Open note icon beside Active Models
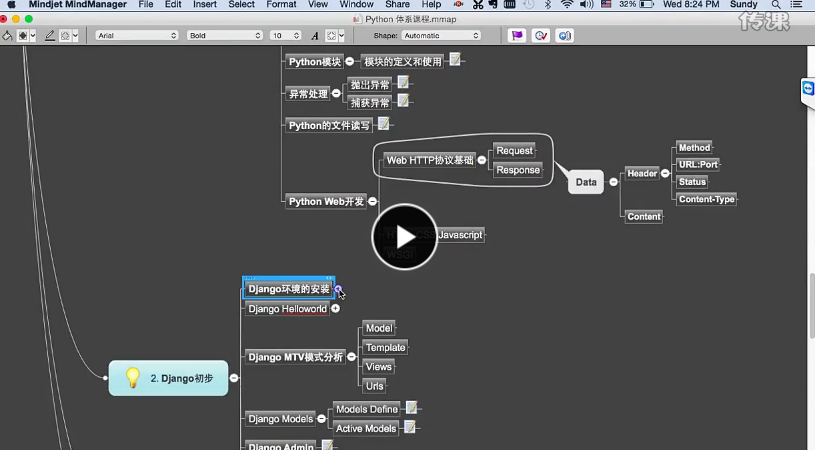 tap(410, 427)
